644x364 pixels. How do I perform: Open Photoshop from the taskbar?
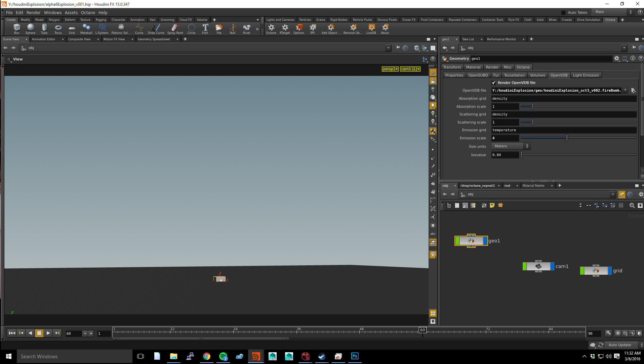355,356
